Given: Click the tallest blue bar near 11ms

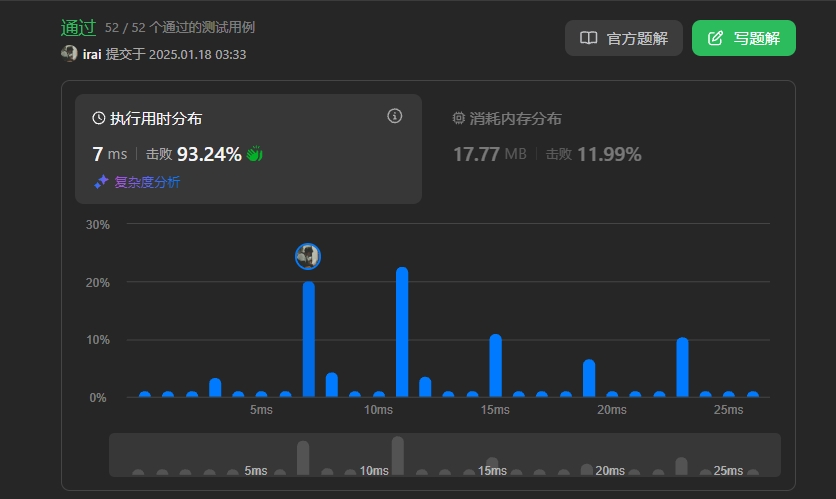Looking at the screenshot, I should [x=402, y=332].
